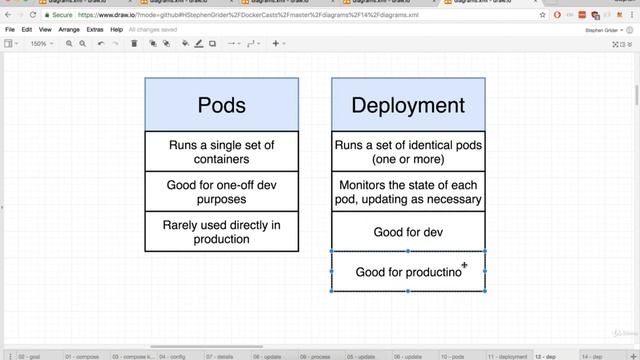Viewport: 640px width, 360px height.
Task: Click the globe language icon
Action: 630,30
